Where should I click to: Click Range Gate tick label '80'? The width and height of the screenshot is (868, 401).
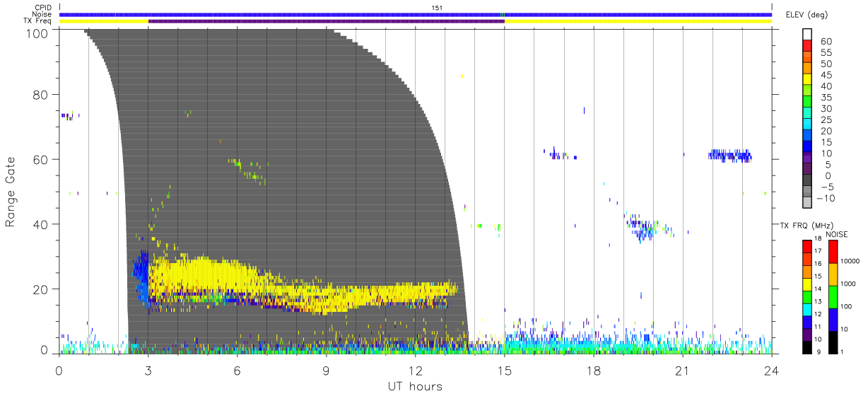[x=42, y=95]
